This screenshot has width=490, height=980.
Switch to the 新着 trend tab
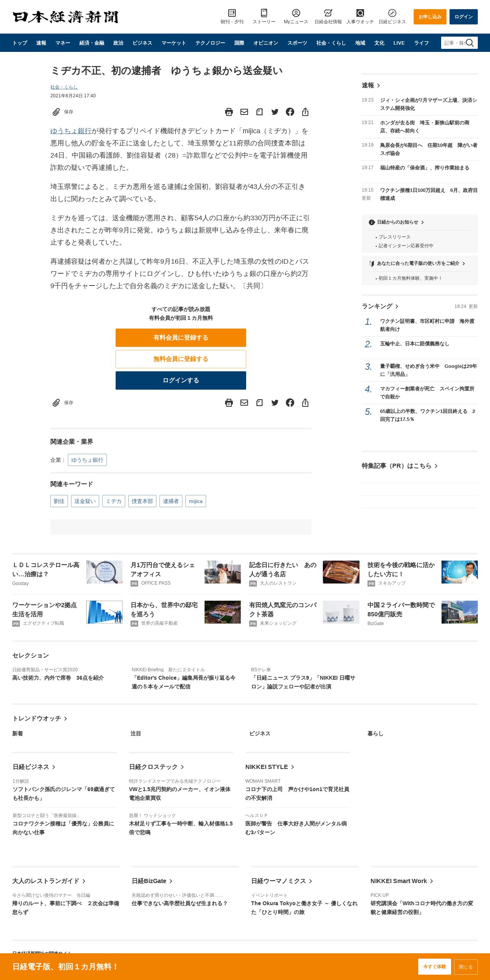[x=18, y=733]
